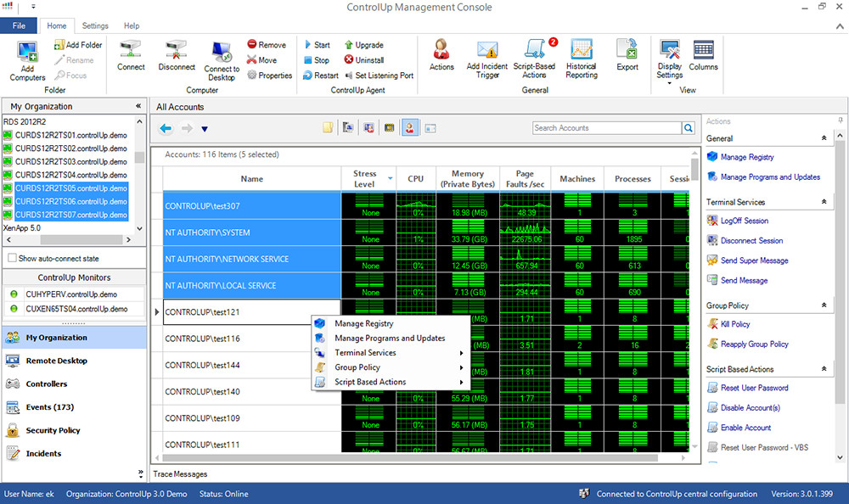This screenshot has width=849, height=504.
Task: Click Remove in Computer group
Action: [x=267, y=45]
